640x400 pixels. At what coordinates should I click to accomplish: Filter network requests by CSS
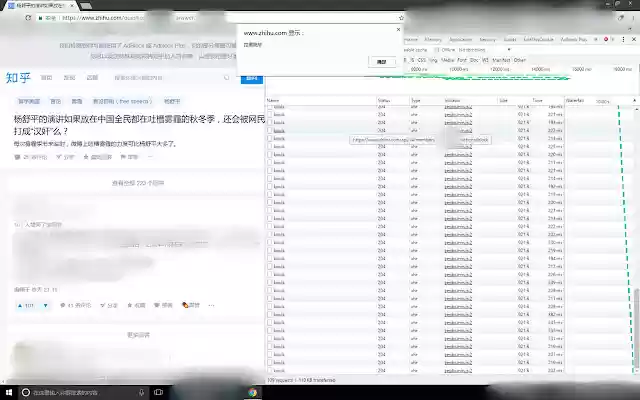pyautogui.click(x=422, y=60)
